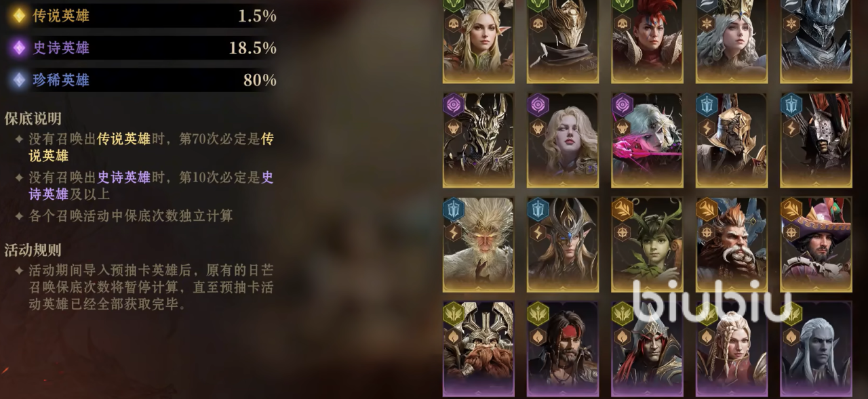Click blue shield badge on white-furred ape card

[454, 209]
